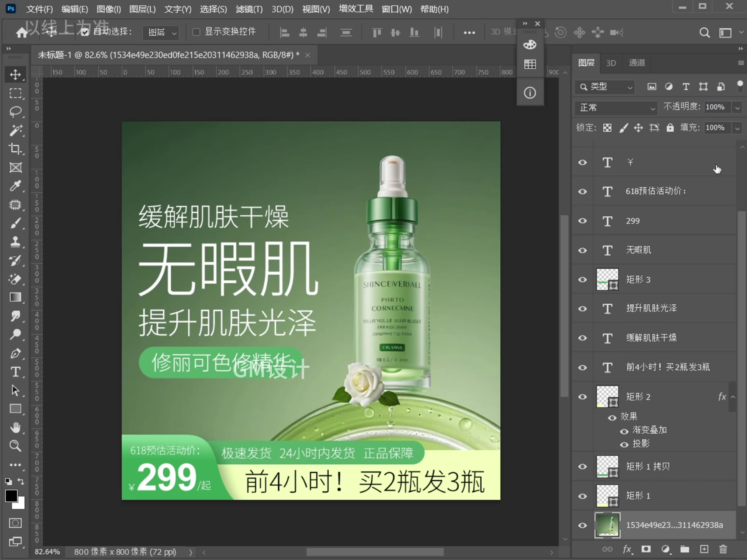The height and width of the screenshot is (560, 747).
Task: Enable the 显示变换控件 checkbox
Action: (x=197, y=32)
